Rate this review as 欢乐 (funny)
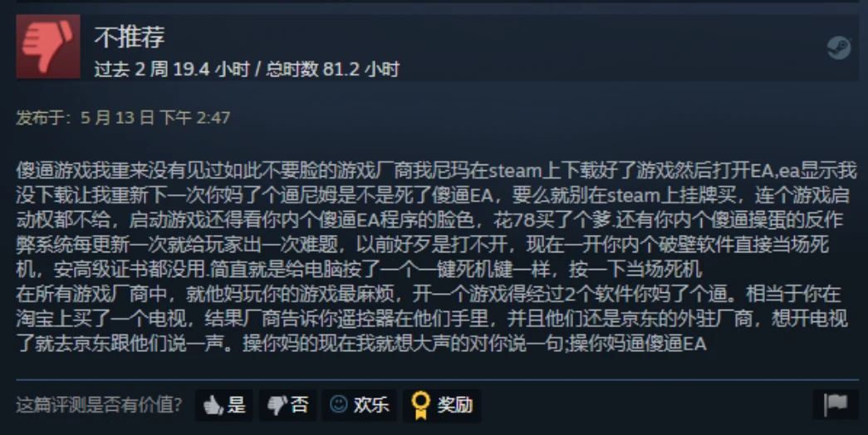 (x=360, y=405)
